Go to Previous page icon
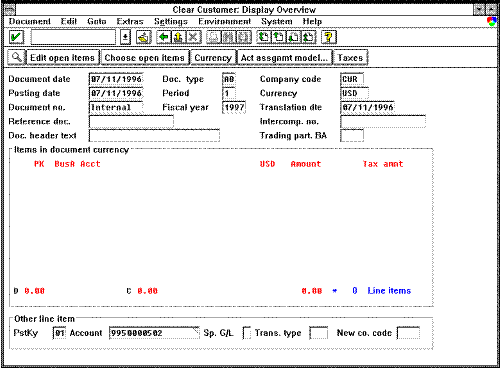The height and width of the screenshot is (368, 500). tap(279, 37)
